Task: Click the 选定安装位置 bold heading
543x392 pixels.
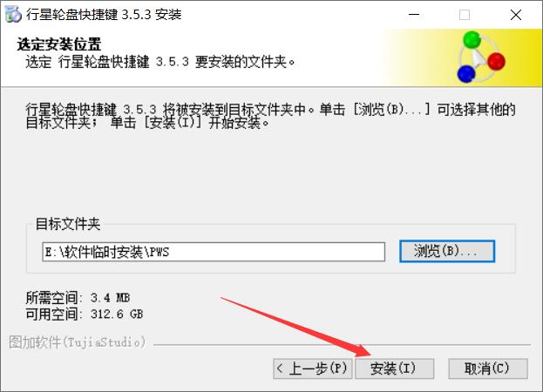Action: coord(59,44)
